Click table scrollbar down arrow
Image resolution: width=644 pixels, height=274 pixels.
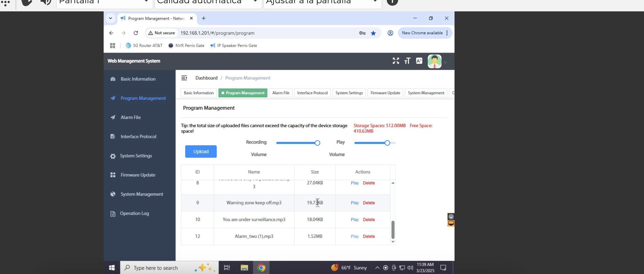393,242
